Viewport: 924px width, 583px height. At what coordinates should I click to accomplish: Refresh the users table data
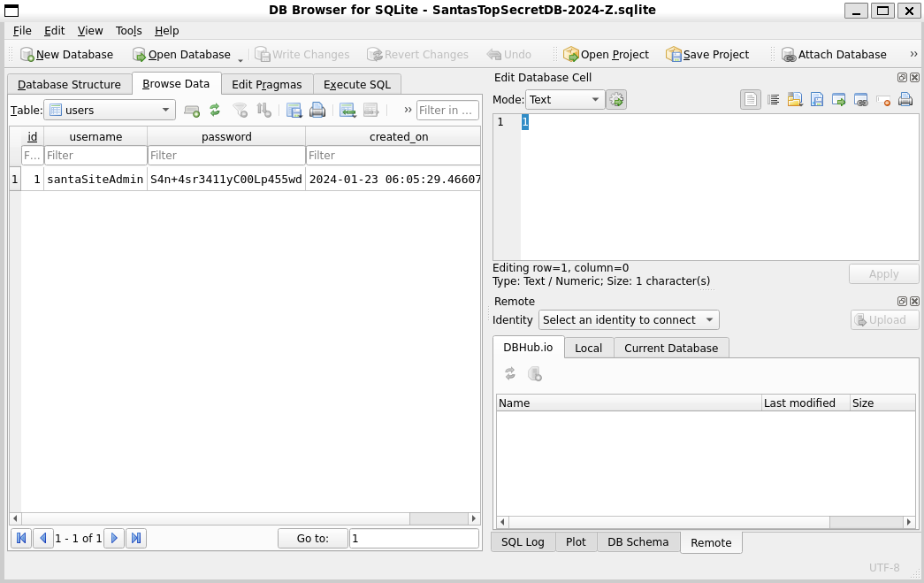pos(215,111)
